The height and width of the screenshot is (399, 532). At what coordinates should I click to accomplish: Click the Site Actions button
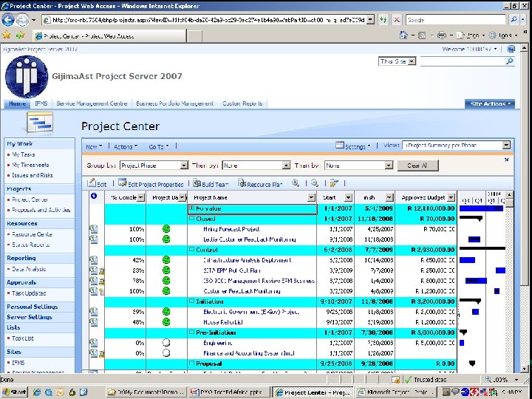tap(490, 104)
